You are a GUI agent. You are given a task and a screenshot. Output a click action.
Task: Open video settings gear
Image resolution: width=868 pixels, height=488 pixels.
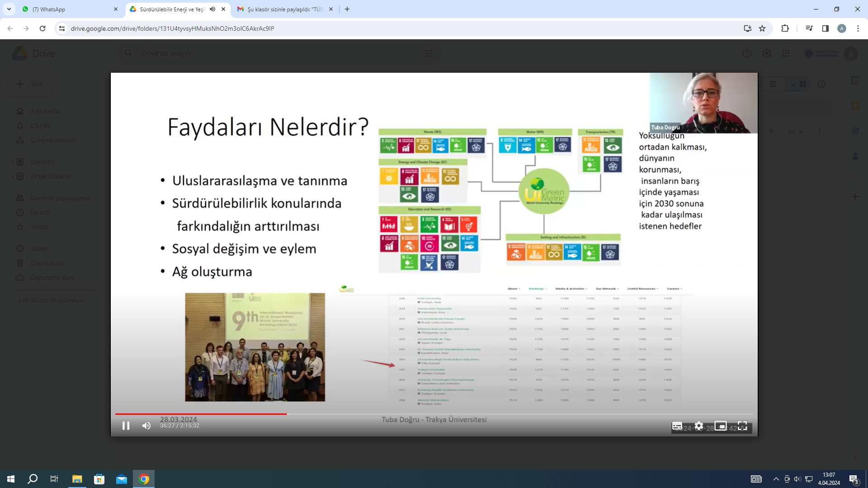(699, 426)
